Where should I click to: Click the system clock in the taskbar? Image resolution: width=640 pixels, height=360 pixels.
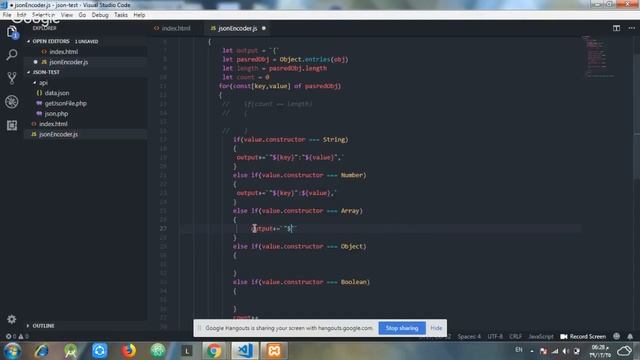pyautogui.click(x=600, y=351)
